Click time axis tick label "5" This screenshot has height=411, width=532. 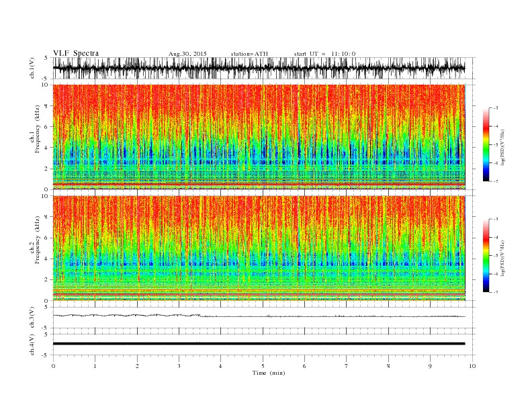pos(263,366)
